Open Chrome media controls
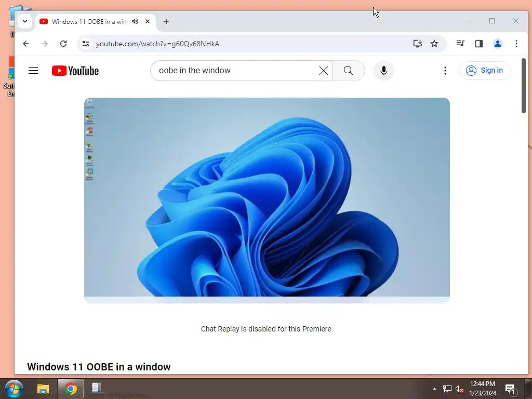Viewport: 532px width, 399px height. (x=460, y=44)
